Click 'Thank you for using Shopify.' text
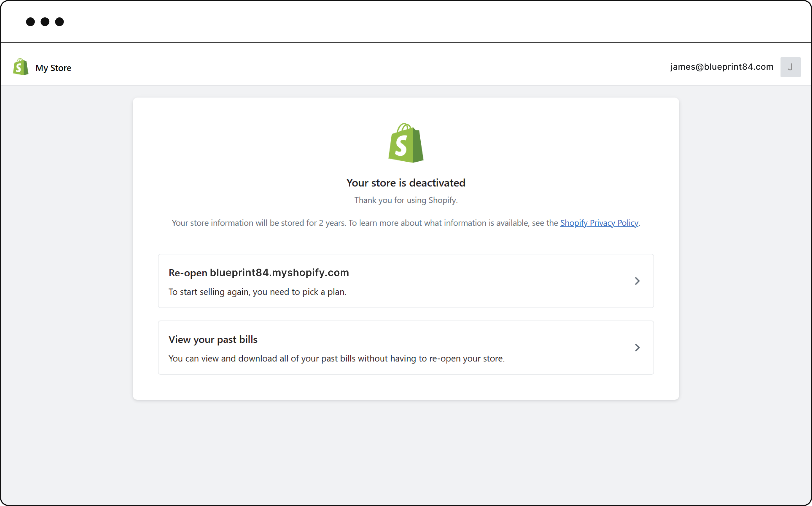 [406, 200]
